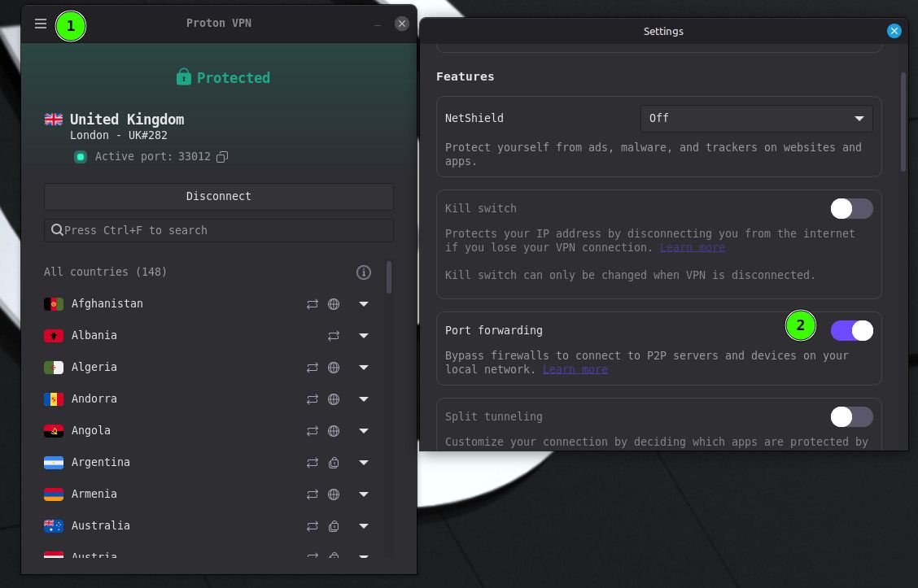Viewport: 918px width, 588px height.
Task: Click Australia's Tor onion icon
Action: tap(334, 526)
